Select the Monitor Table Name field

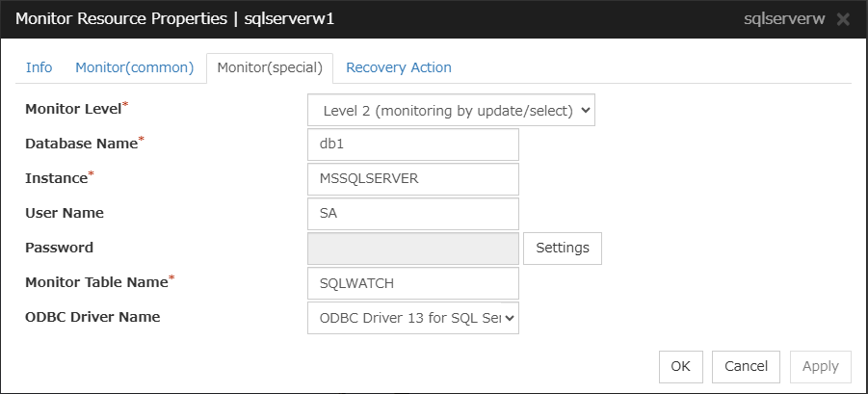tap(412, 283)
